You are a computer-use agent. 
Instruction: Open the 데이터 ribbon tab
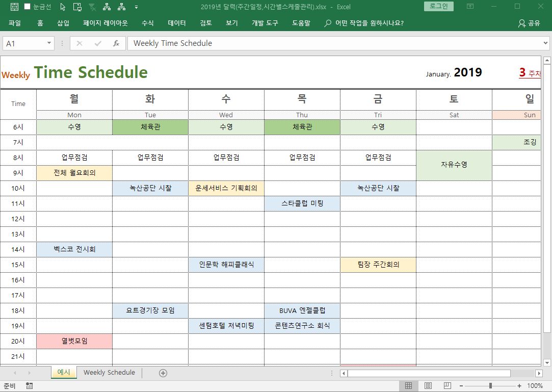177,23
